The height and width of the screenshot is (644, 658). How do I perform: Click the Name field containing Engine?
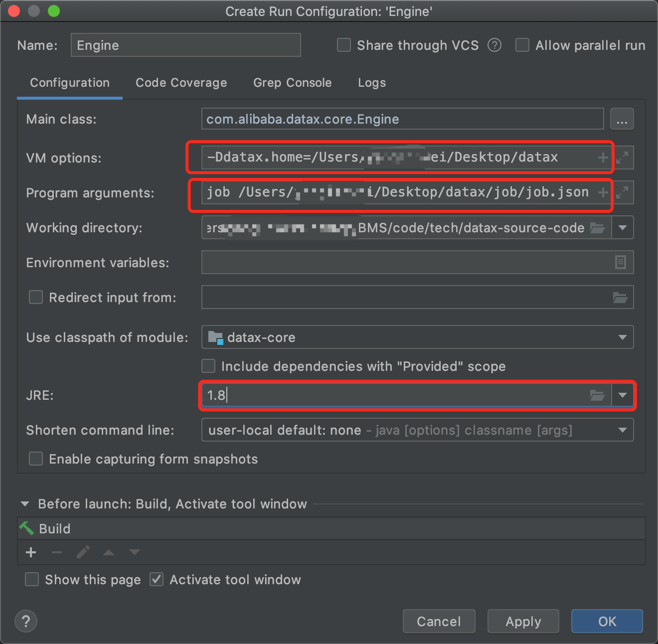186,45
